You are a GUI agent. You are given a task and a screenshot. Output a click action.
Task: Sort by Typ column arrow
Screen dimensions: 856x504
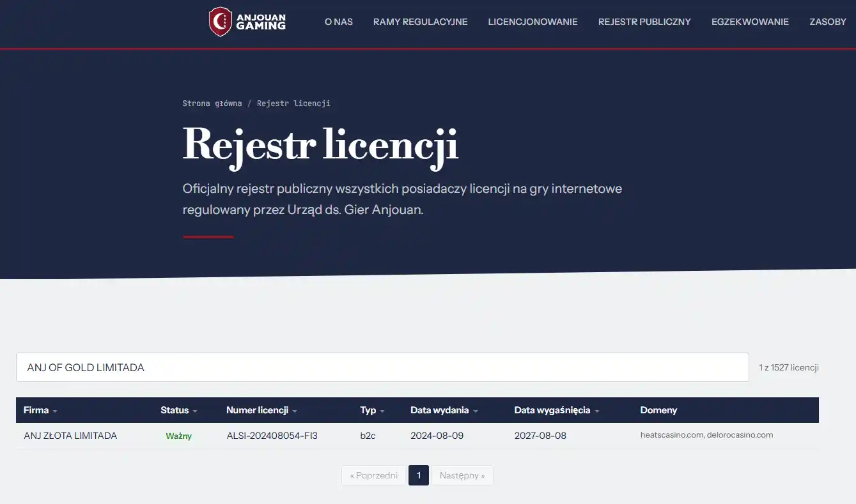tap(382, 411)
